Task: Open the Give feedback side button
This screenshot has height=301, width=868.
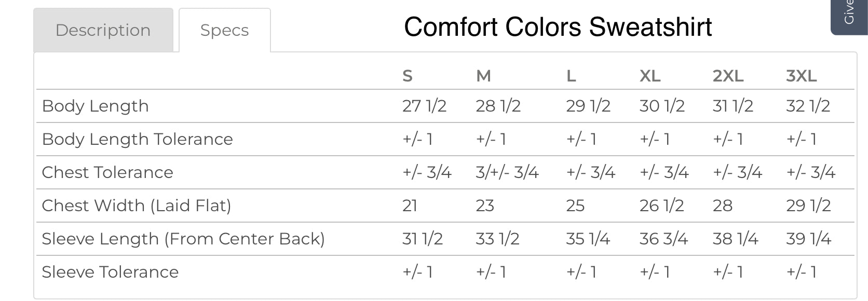Action: (x=849, y=16)
